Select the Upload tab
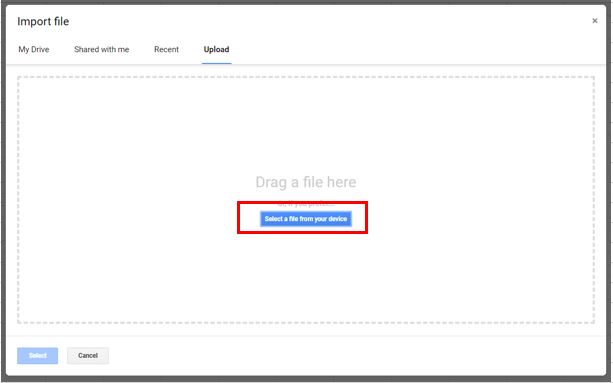The height and width of the screenshot is (383, 613). [217, 50]
